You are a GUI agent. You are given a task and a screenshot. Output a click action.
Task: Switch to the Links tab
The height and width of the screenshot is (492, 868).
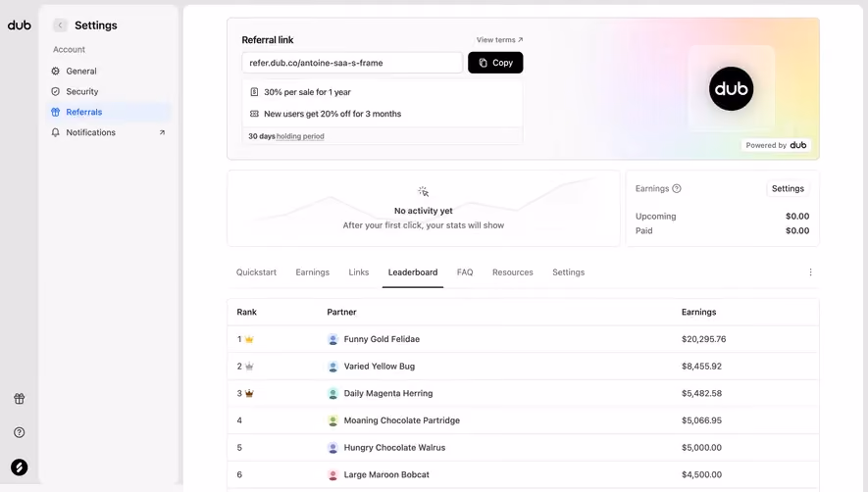click(359, 272)
